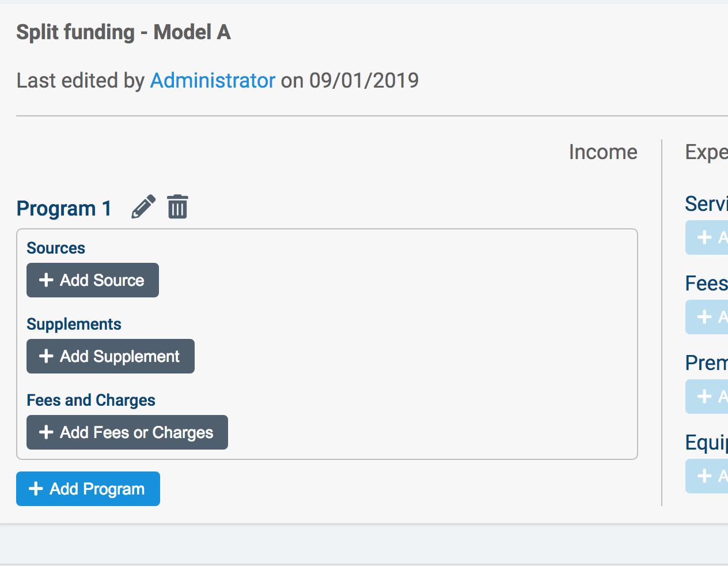728x566 pixels.
Task: Select the Program 1 heading
Action: pos(64,209)
